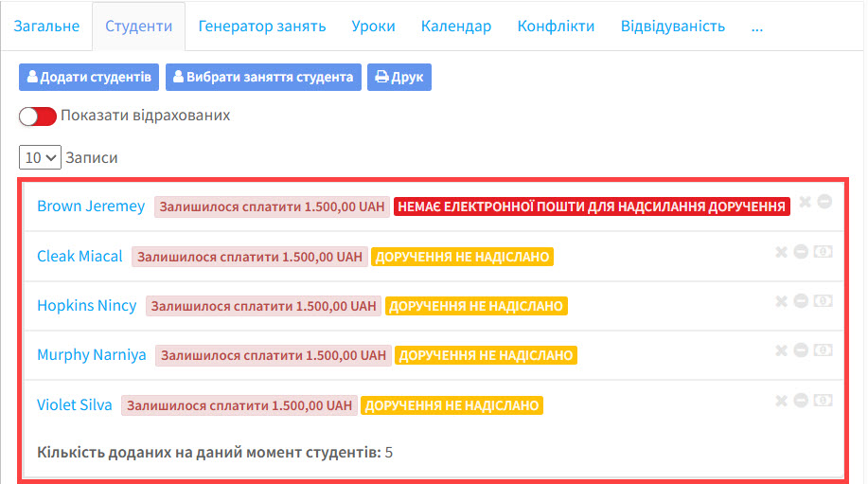Click the Кількість доданих студентів count text
This screenshot has width=868, height=484.
tap(215, 453)
